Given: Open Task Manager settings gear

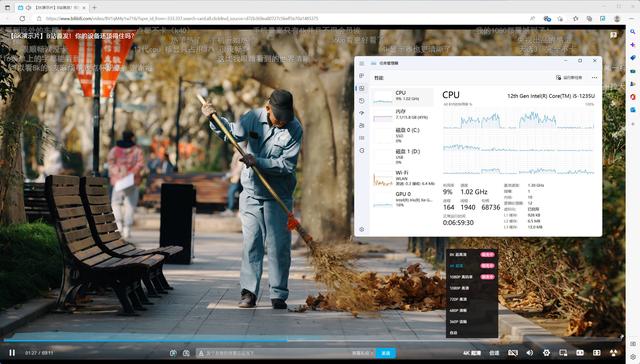Looking at the screenshot, I should point(362,229).
